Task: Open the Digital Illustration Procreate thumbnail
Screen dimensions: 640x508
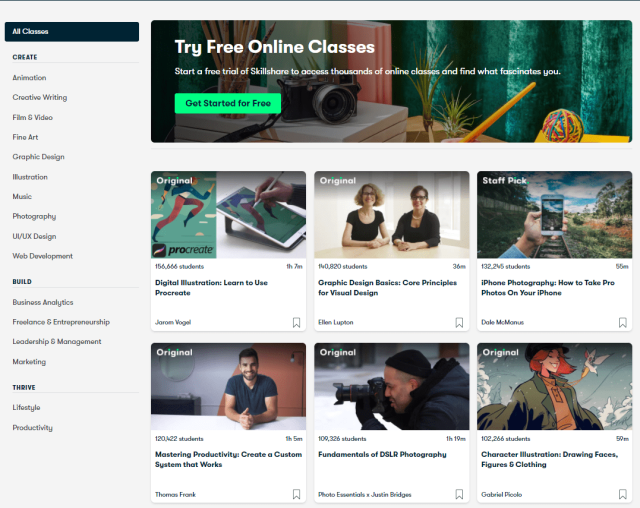Action: (x=228, y=215)
